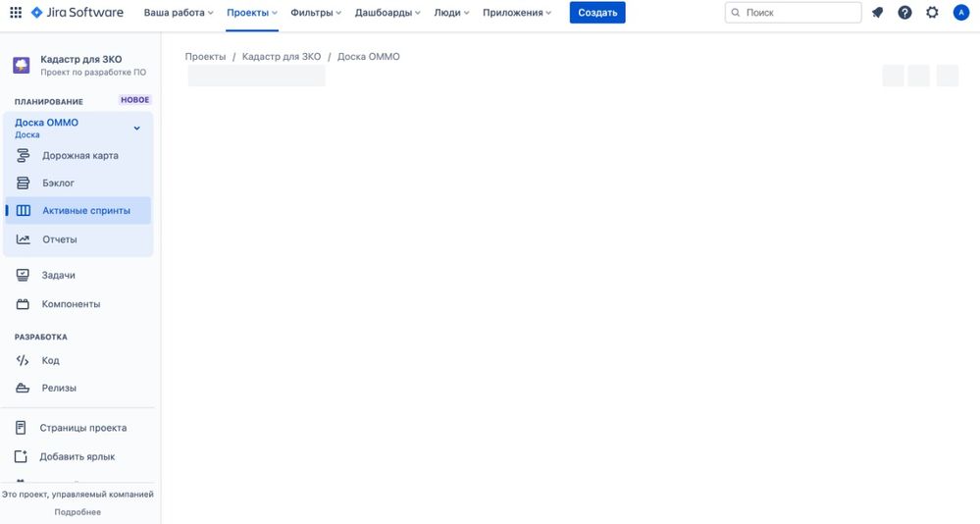The width and height of the screenshot is (980, 524).
Task: Click the Отчеты chart icon
Action: coord(24,238)
